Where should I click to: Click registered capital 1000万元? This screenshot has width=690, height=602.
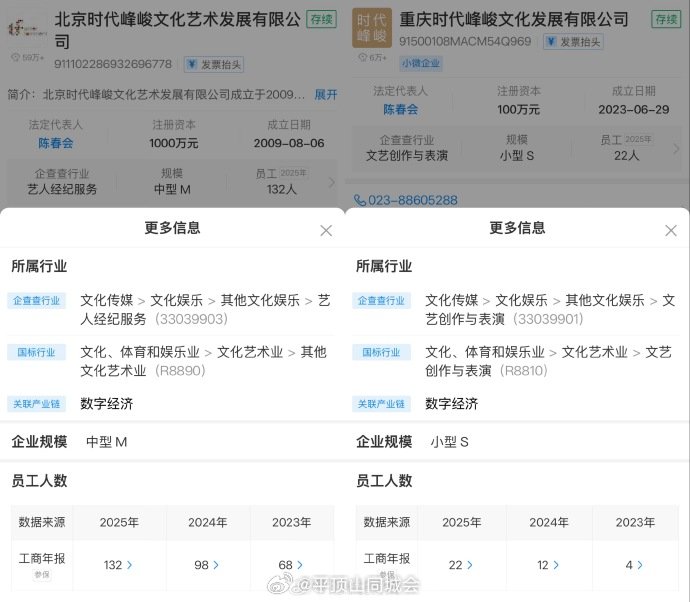(x=174, y=143)
